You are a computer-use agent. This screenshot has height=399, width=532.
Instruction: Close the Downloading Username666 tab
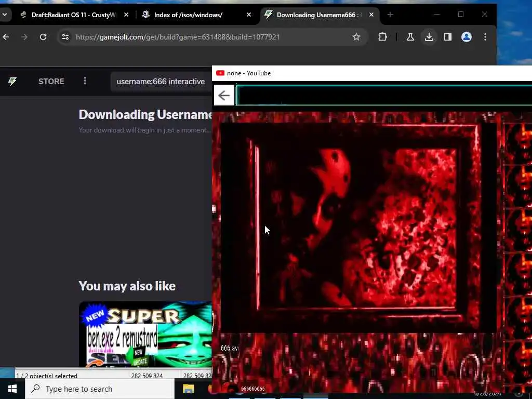(x=371, y=15)
